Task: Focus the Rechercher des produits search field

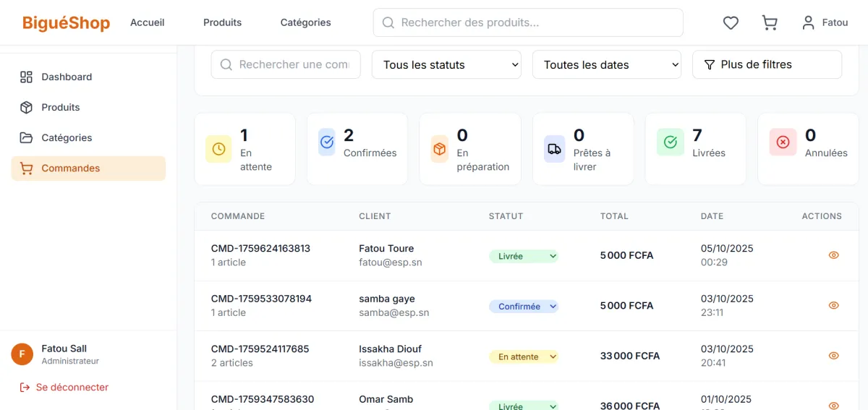Action: (x=528, y=22)
